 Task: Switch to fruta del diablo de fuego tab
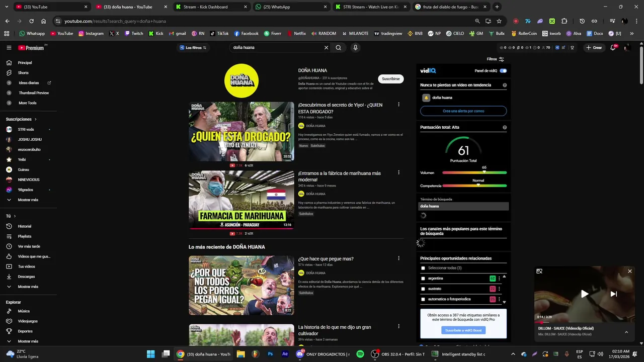click(451, 7)
